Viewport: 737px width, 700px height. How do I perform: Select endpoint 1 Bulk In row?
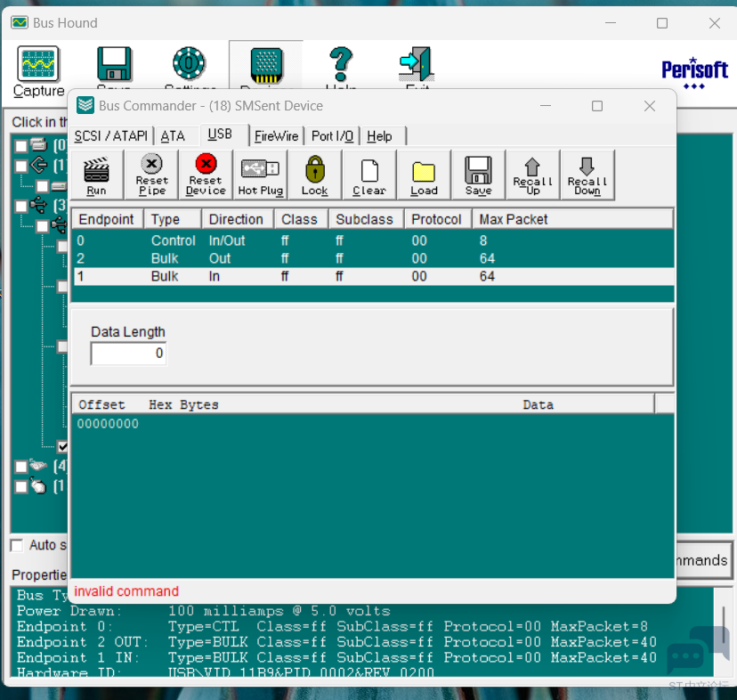point(373,276)
